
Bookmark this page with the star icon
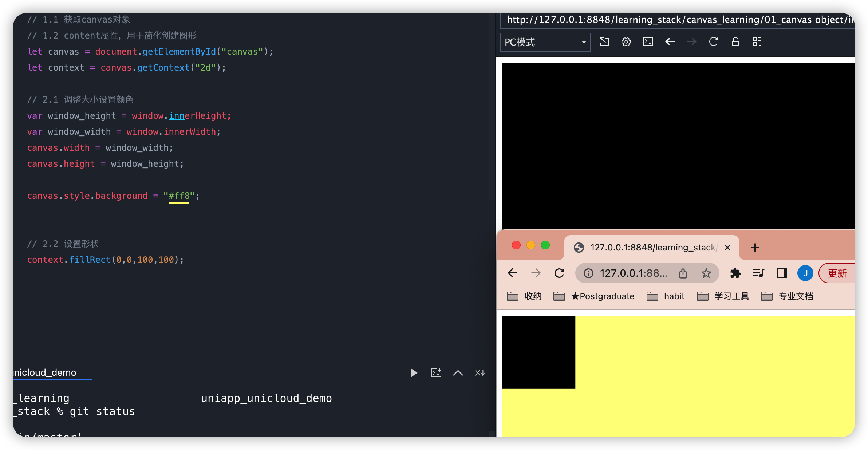pos(706,273)
